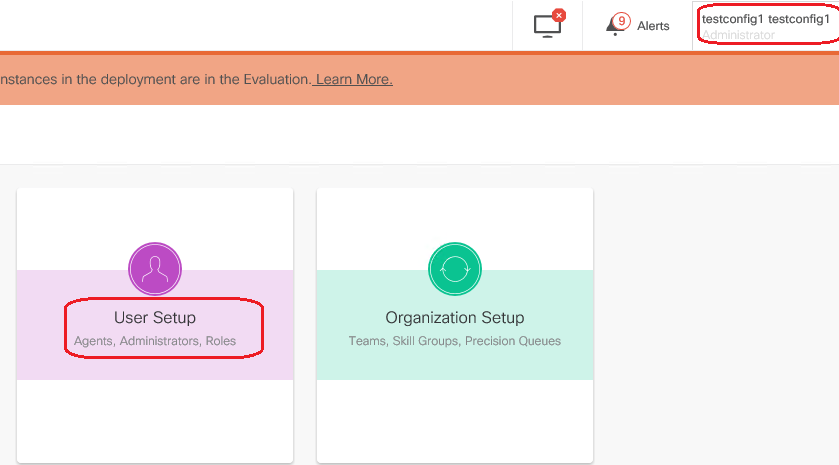Click the green Organization Setup cycle icon
The image size is (839, 465).
pos(455,269)
